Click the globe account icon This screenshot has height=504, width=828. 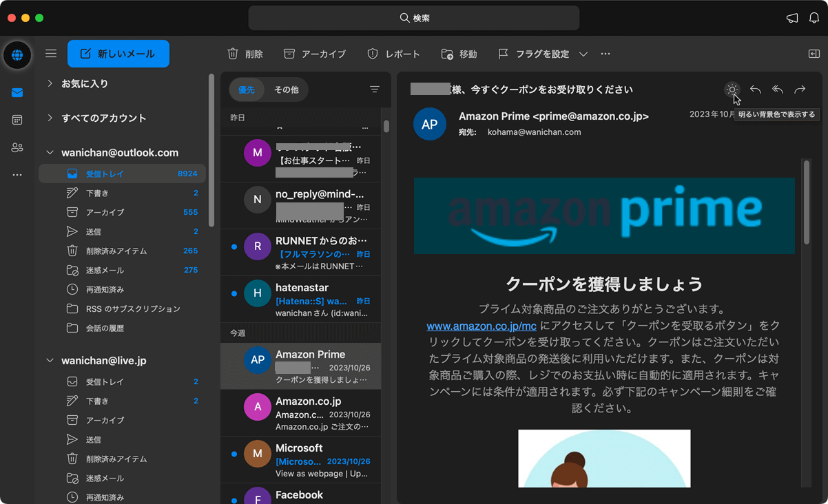[17, 55]
